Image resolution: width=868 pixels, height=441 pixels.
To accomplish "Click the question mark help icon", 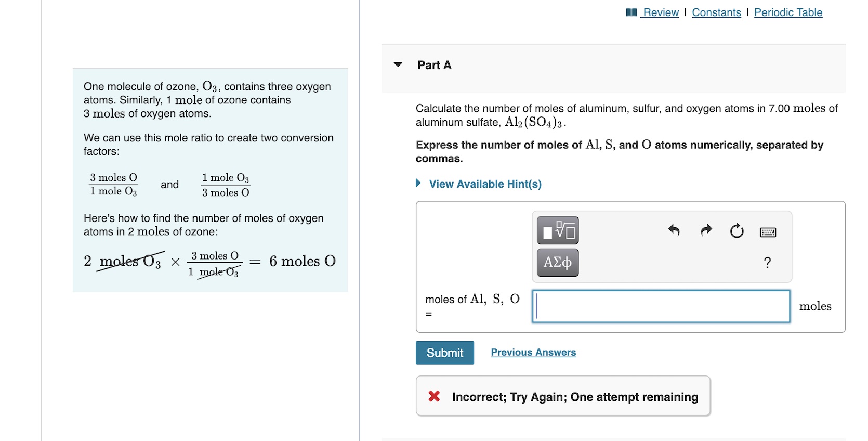I will pos(767,263).
